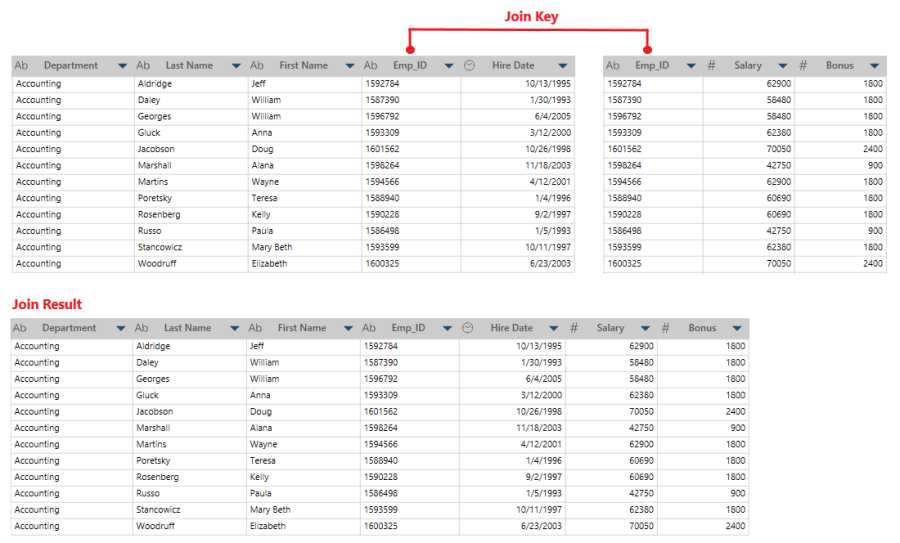Click the Last Name column header in the top-left table
This screenshot has width=900, height=543.
[x=189, y=66]
